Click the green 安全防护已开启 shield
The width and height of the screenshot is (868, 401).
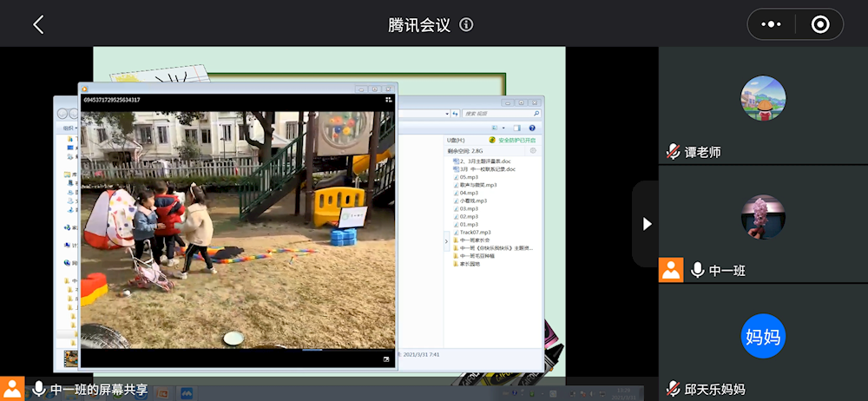pyautogui.click(x=492, y=141)
